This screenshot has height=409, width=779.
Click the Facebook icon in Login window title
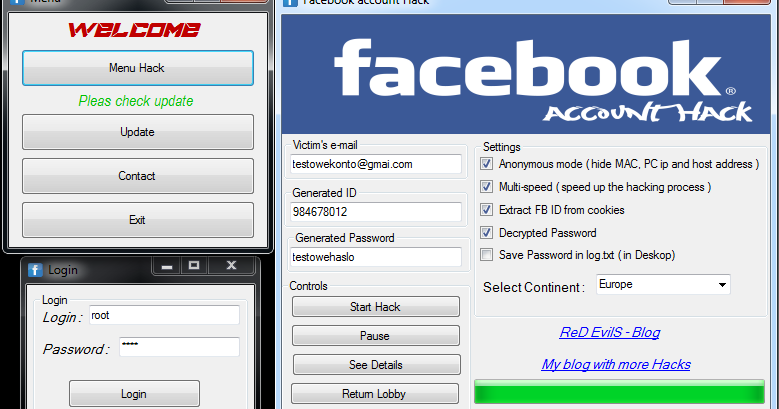tap(35, 270)
